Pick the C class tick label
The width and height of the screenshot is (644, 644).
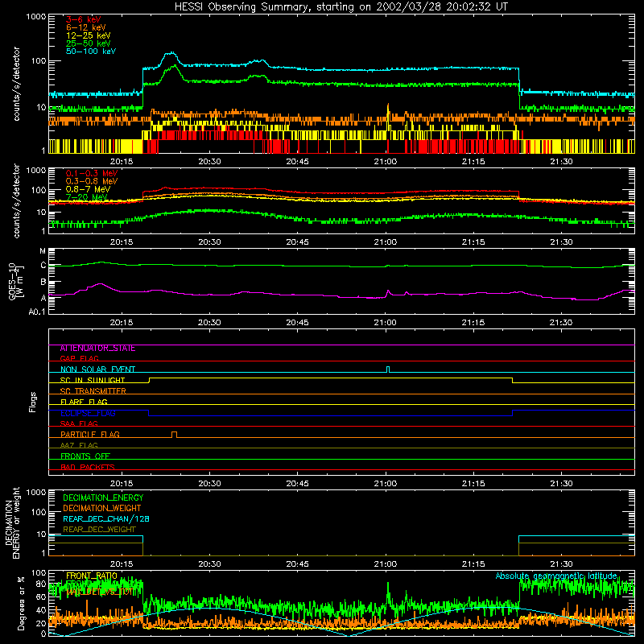point(43,266)
